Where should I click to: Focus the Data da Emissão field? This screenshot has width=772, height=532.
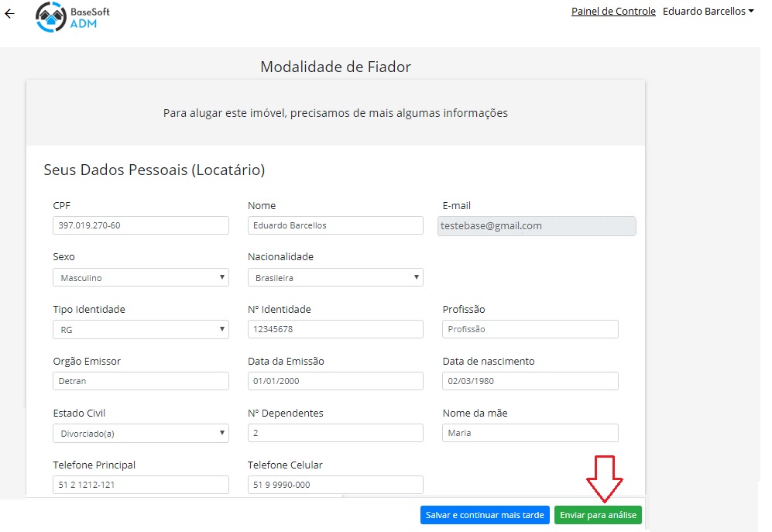pyautogui.click(x=335, y=381)
